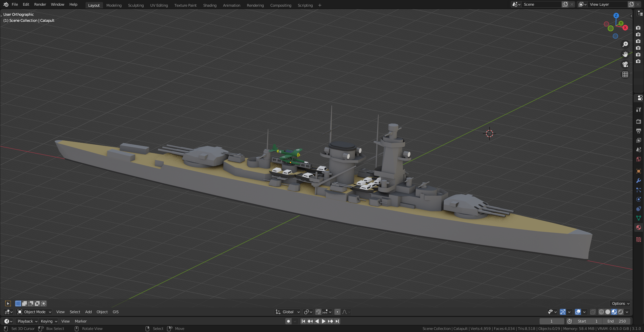Select the Select Box tool icon
This screenshot has width=644, height=332.
pos(8,303)
